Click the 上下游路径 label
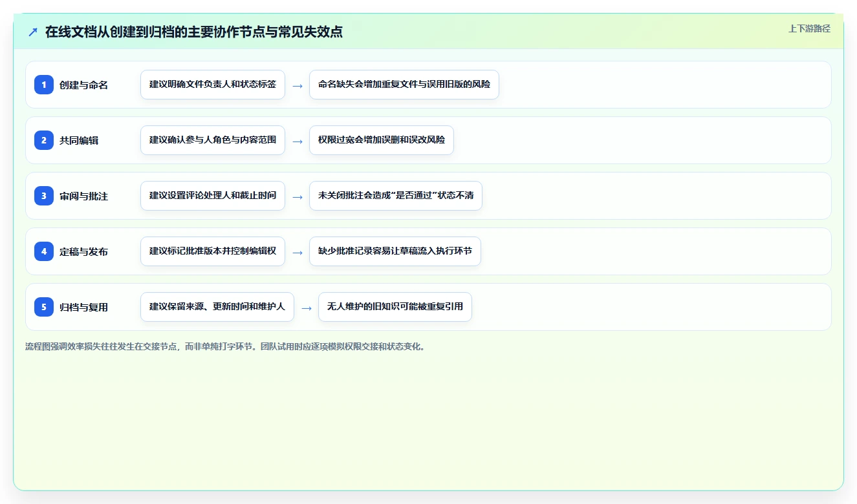This screenshot has height=504, width=857. 809,29
